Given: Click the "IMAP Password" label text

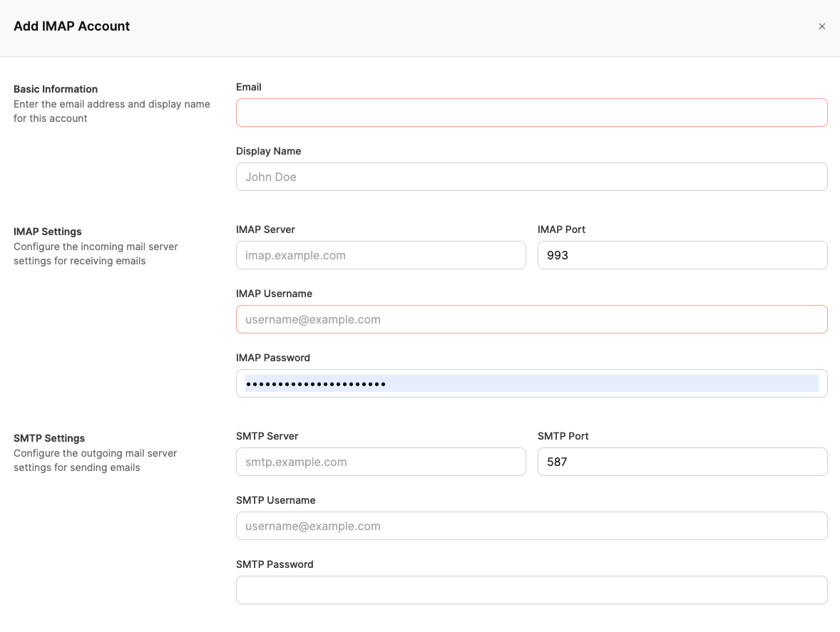Looking at the screenshot, I should coord(273,358).
